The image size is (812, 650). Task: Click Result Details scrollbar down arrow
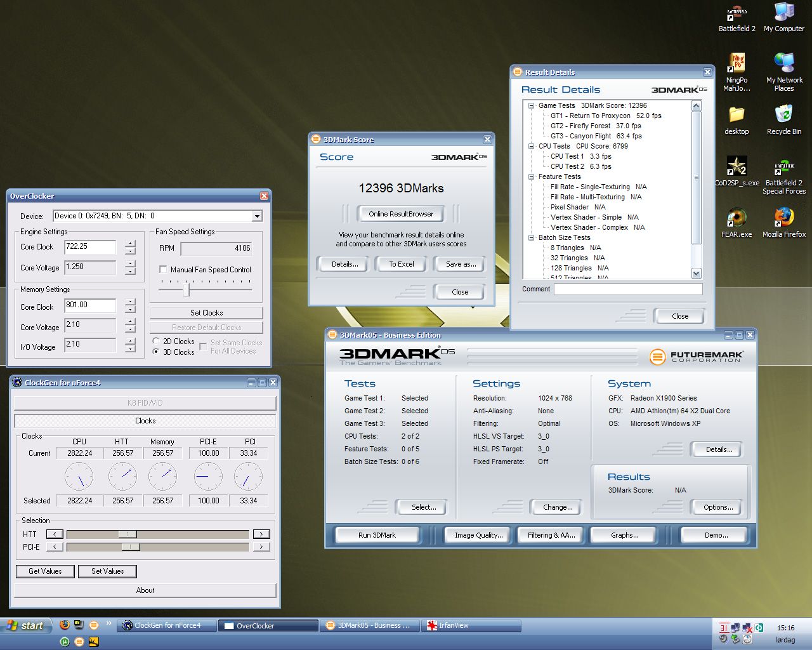[x=696, y=273]
